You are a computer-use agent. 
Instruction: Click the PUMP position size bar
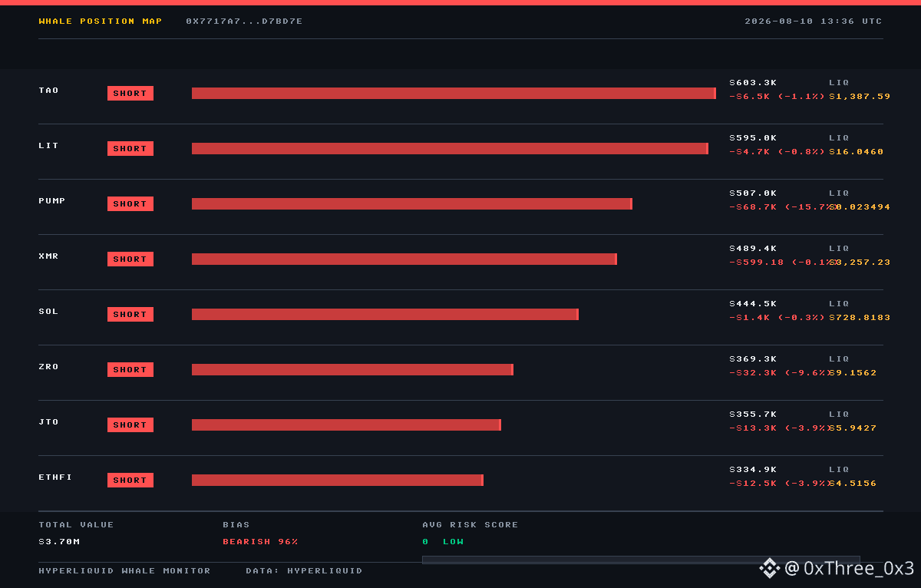pyautogui.click(x=412, y=204)
